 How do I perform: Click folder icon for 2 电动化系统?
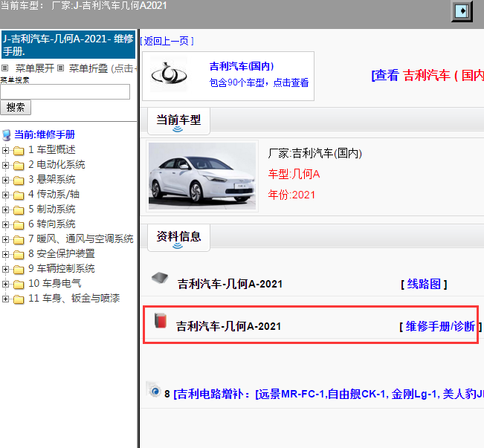[19, 166]
